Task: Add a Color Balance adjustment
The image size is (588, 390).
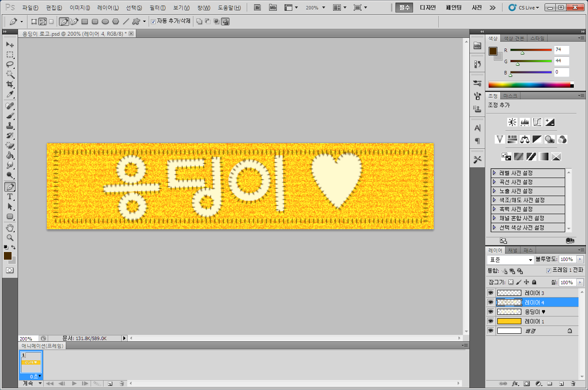Action: [525, 139]
